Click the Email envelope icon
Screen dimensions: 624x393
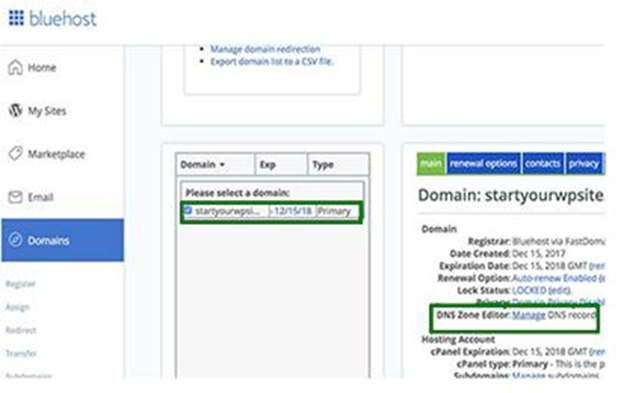point(15,197)
